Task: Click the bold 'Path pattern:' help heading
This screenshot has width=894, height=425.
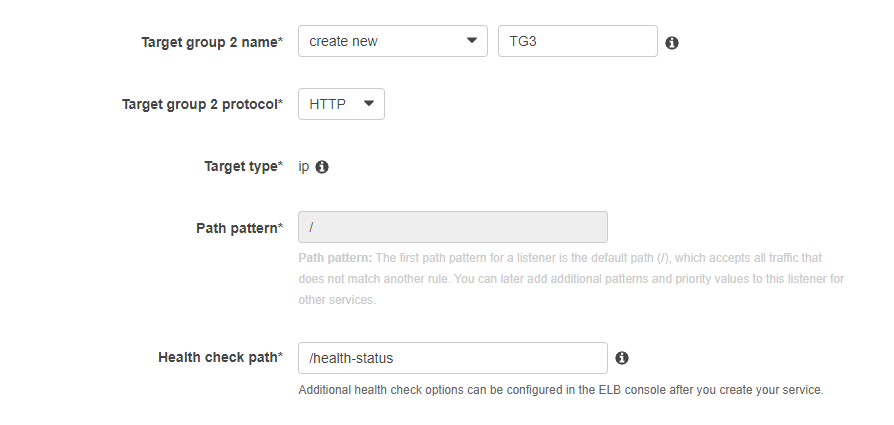Action: point(335,258)
